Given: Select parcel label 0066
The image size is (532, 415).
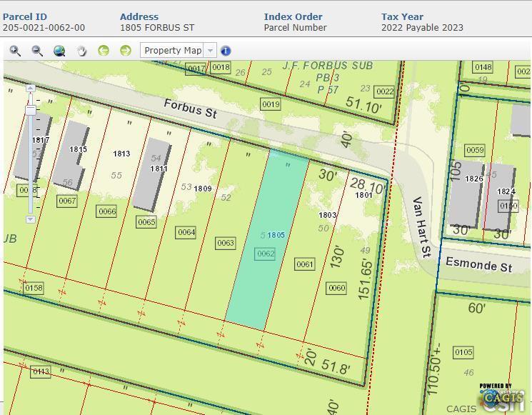Looking at the screenshot, I should pyautogui.click(x=107, y=211).
